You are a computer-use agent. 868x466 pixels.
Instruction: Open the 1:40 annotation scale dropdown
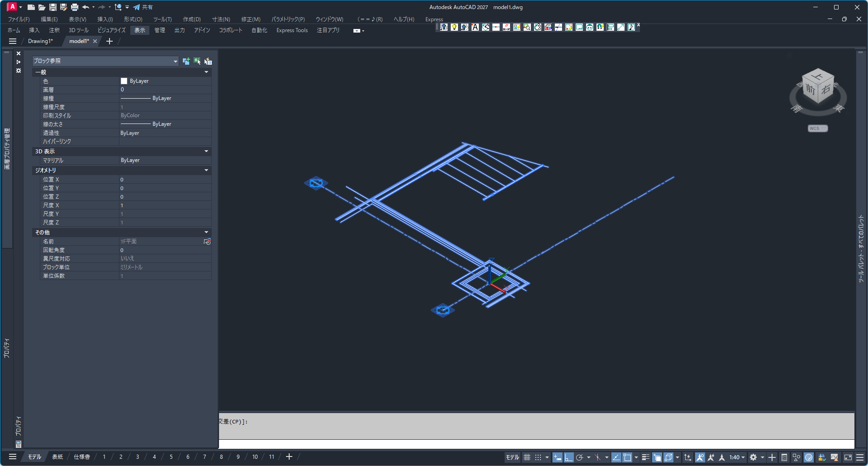tap(737, 457)
